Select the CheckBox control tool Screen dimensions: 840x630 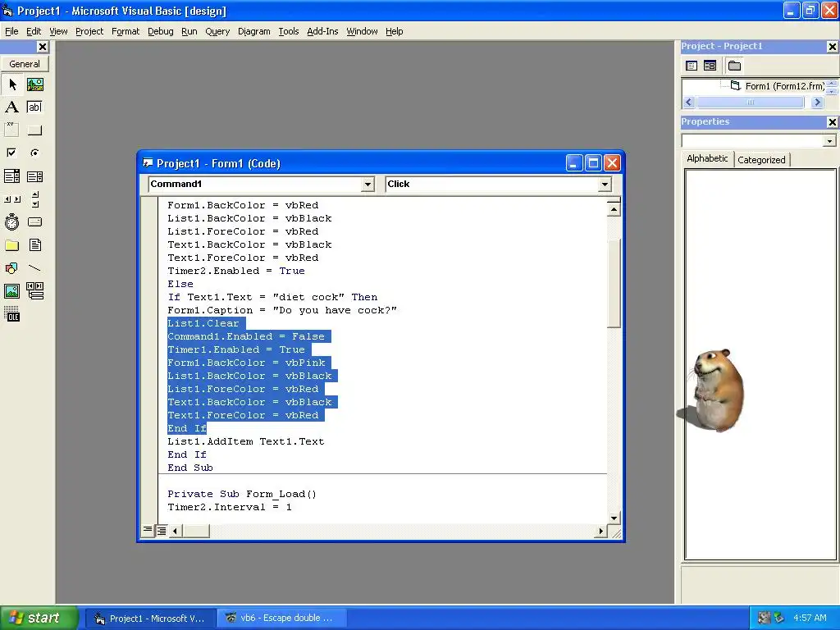click(x=12, y=153)
